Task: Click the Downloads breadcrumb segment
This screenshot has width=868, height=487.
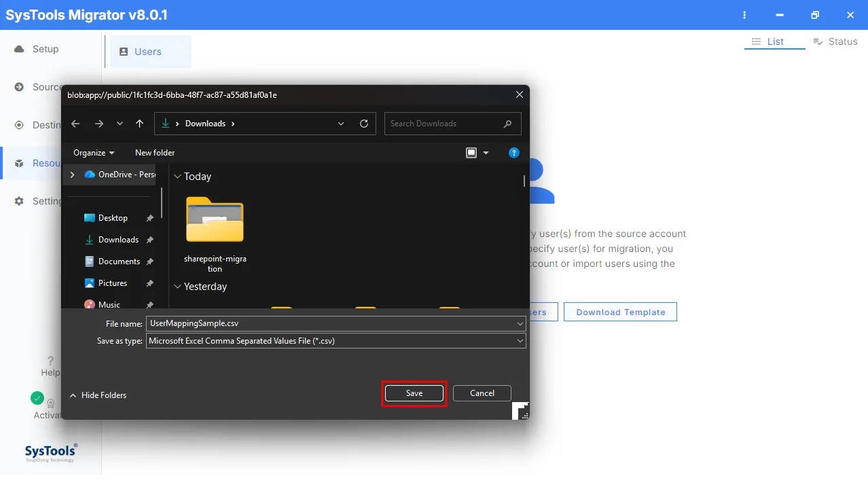Action: click(x=205, y=124)
